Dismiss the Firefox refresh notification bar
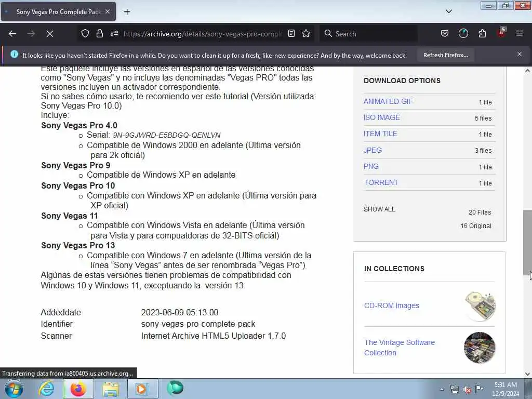Image resolution: width=532 pixels, height=399 pixels. pos(520,54)
